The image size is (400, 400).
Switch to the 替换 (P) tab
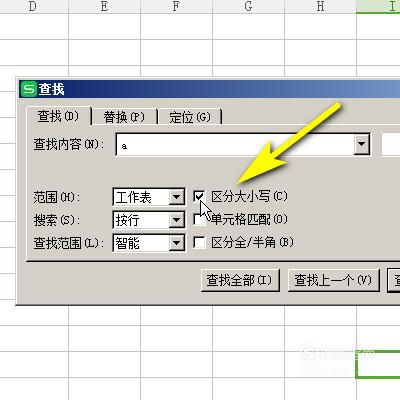[124, 117]
